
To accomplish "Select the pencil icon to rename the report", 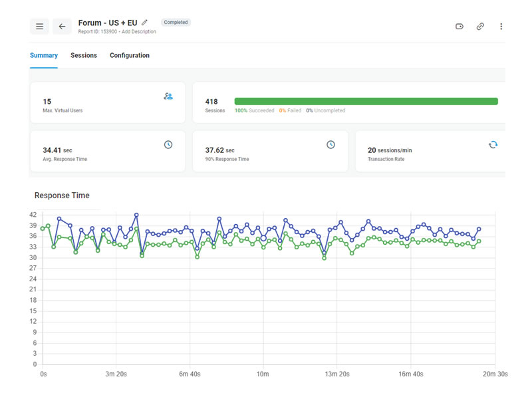I will pyautogui.click(x=145, y=21).
